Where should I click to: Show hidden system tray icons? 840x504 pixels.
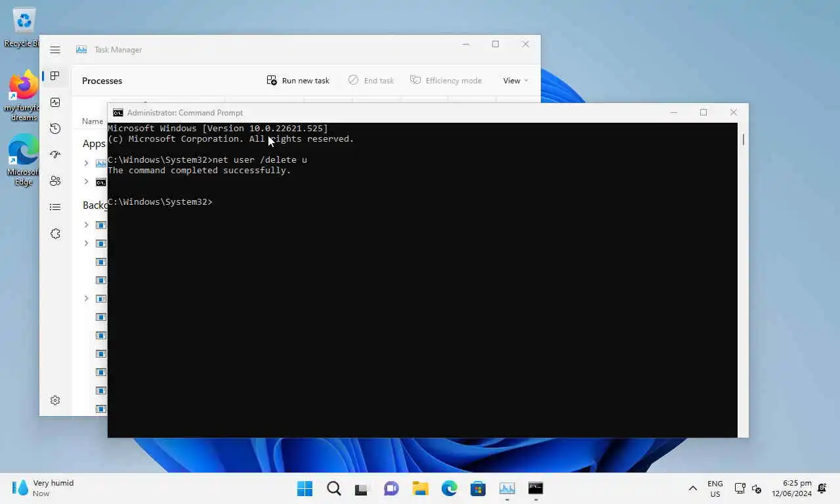click(692, 488)
